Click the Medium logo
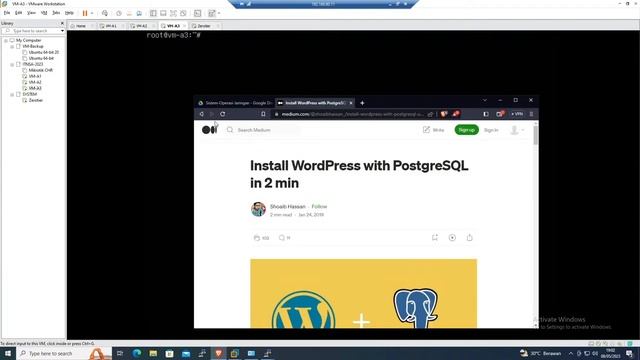Screen dimensions: 640x360 [x=210, y=130]
